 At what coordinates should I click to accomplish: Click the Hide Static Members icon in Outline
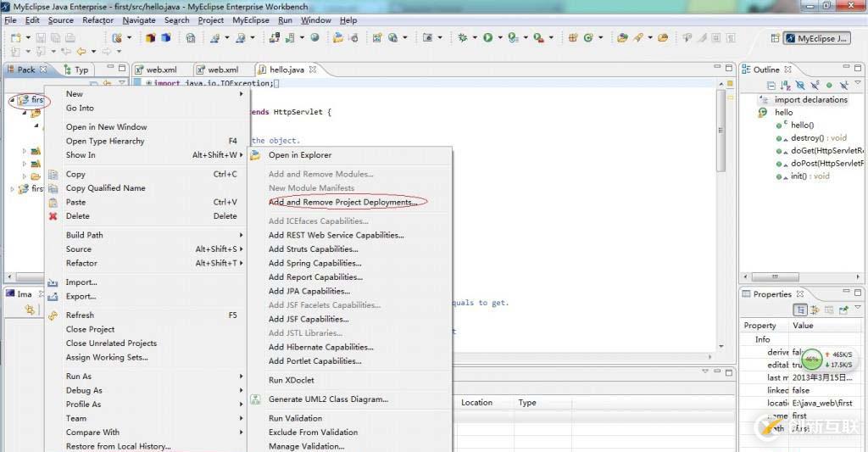[x=815, y=86]
